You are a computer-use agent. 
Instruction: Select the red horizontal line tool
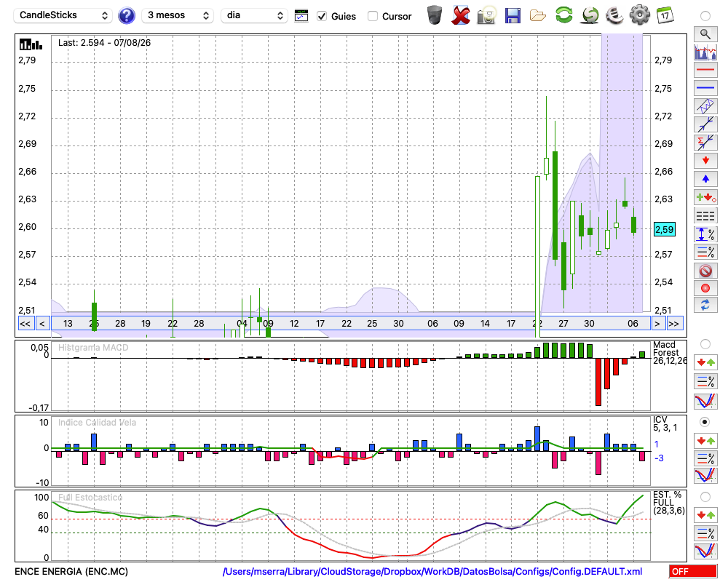click(705, 70)
